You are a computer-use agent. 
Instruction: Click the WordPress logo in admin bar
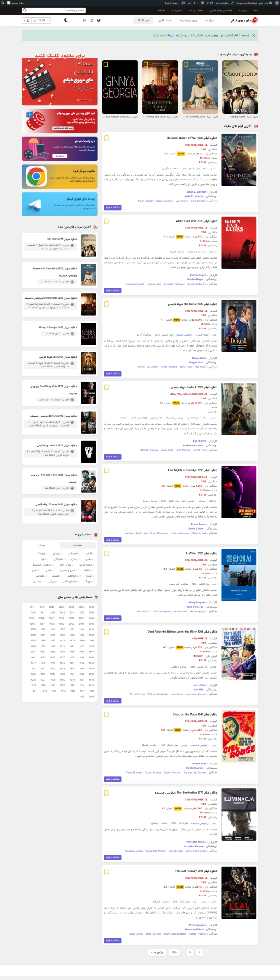coord(276,3)
